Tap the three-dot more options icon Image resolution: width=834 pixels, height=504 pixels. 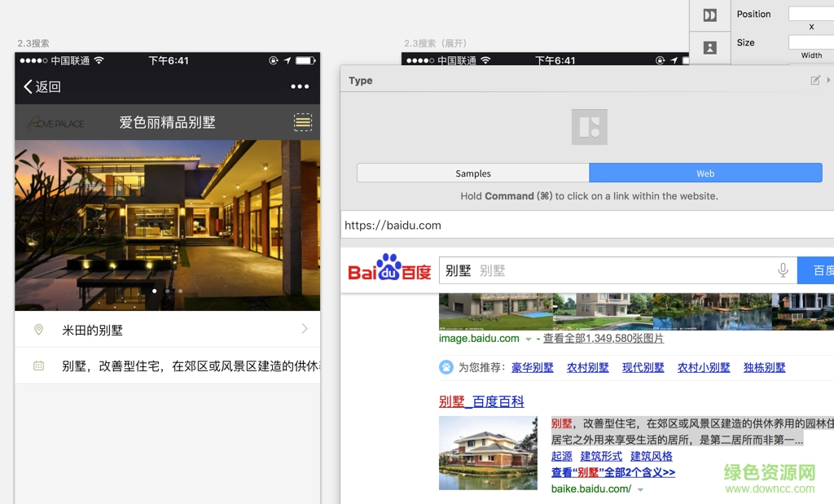(x=300, y=86)
